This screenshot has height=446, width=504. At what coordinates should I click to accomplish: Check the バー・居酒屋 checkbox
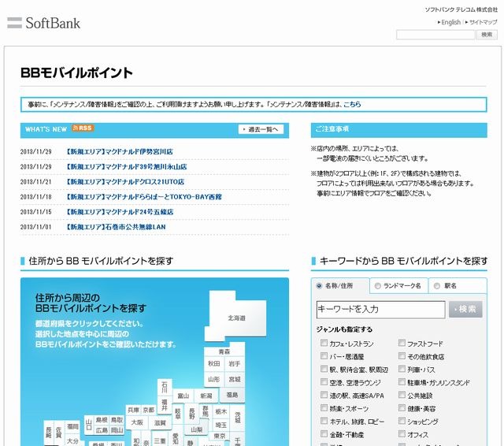coord(324,356)
